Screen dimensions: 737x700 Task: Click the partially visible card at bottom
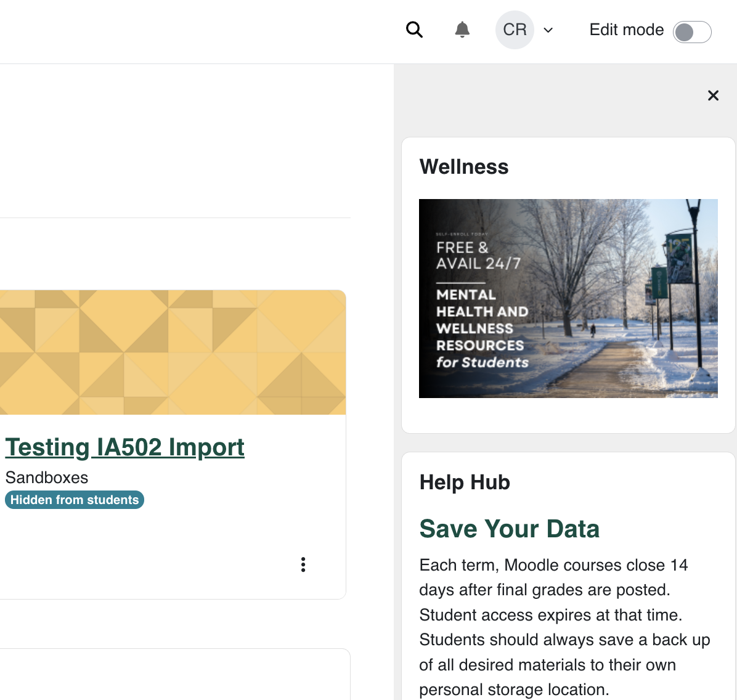(x=173, y=674)
